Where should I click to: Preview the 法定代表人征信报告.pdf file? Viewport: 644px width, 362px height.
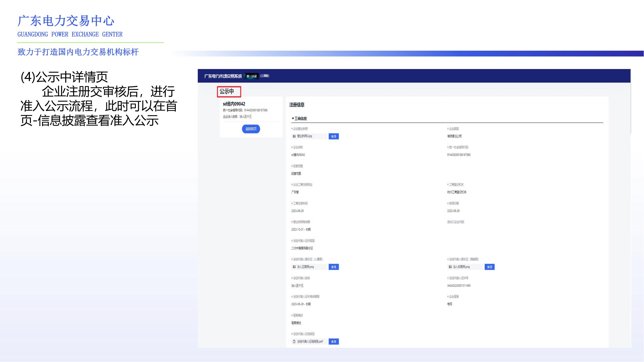(x=333, y=342)
